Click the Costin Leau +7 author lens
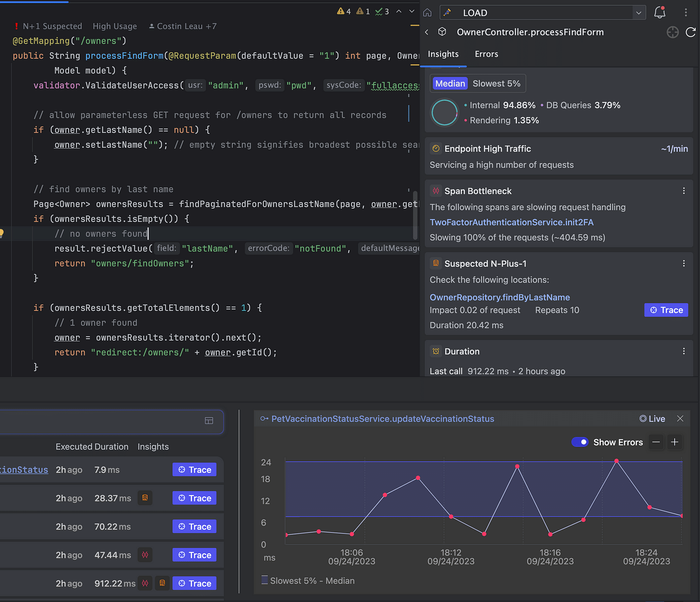Image resolution: width=700 pixels, height=602 pixels. point(183,26)
